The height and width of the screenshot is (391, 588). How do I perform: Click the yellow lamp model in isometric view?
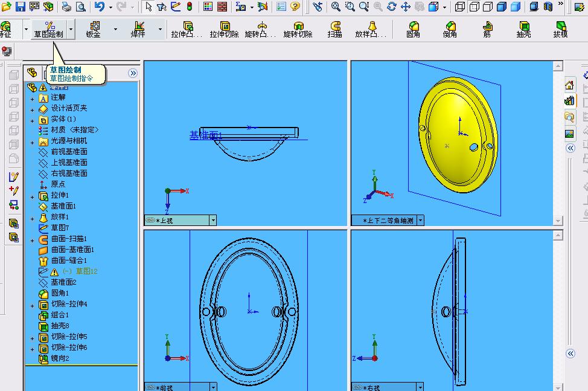pos(458,135)
